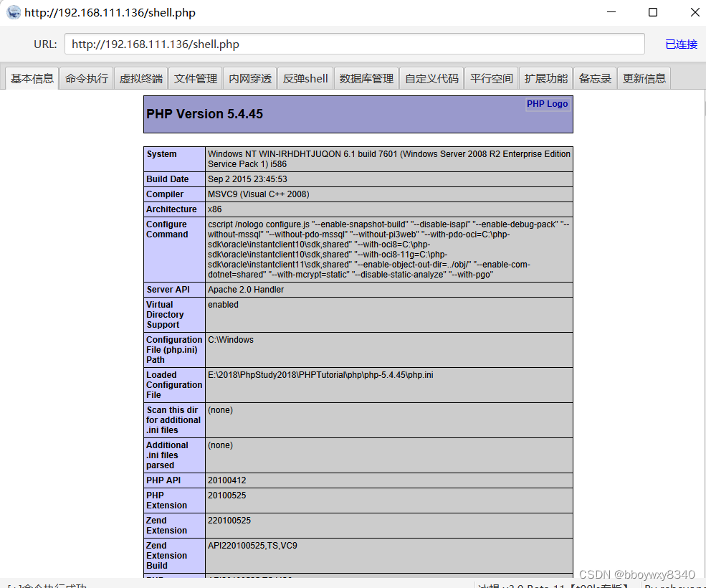Switch to the 命令执行 tab
Screen dimensions: 706x588
(x=86, y=78)
